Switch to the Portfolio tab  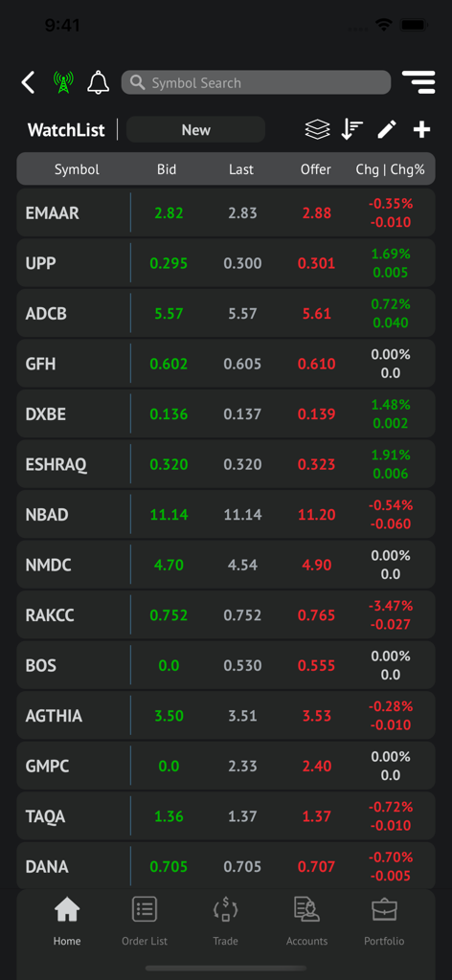tap(384, 922)
